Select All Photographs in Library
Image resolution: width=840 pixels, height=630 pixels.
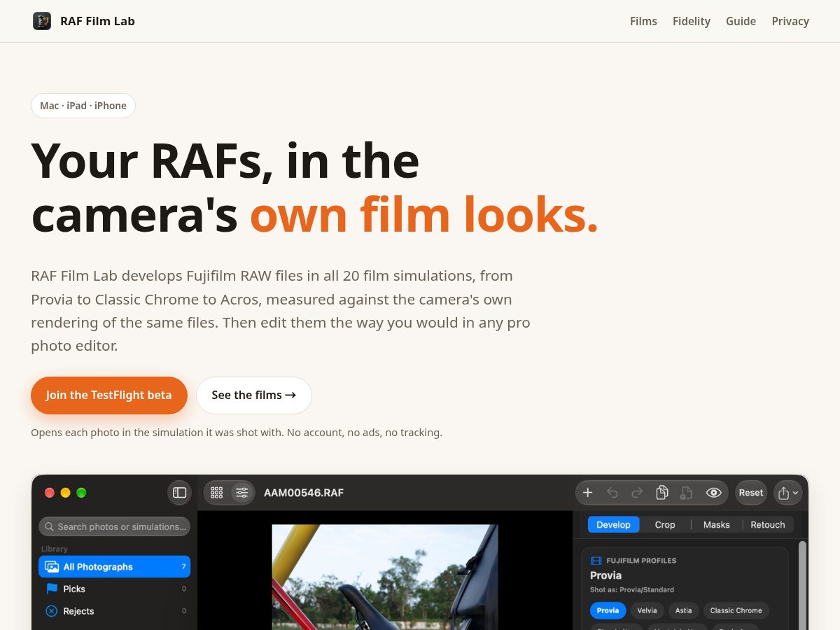pos(114,567)
